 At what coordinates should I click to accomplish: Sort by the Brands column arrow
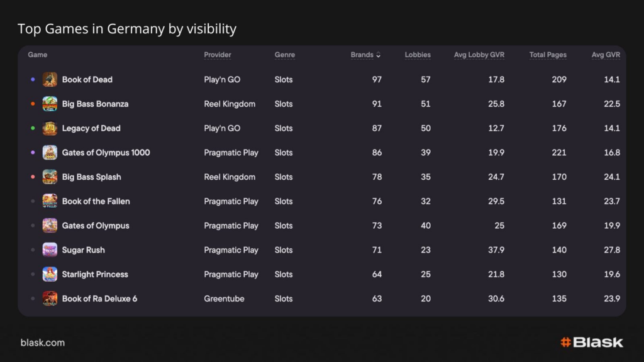[378, 55]
